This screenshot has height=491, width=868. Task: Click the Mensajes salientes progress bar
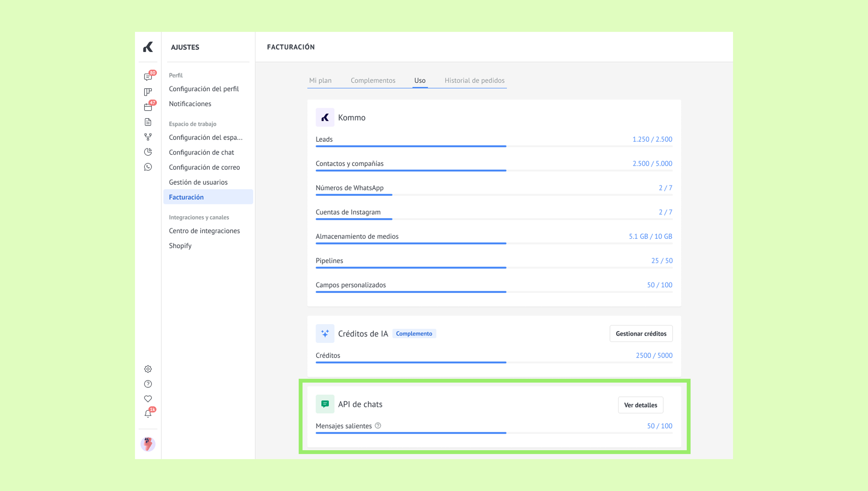pos(494,433)
